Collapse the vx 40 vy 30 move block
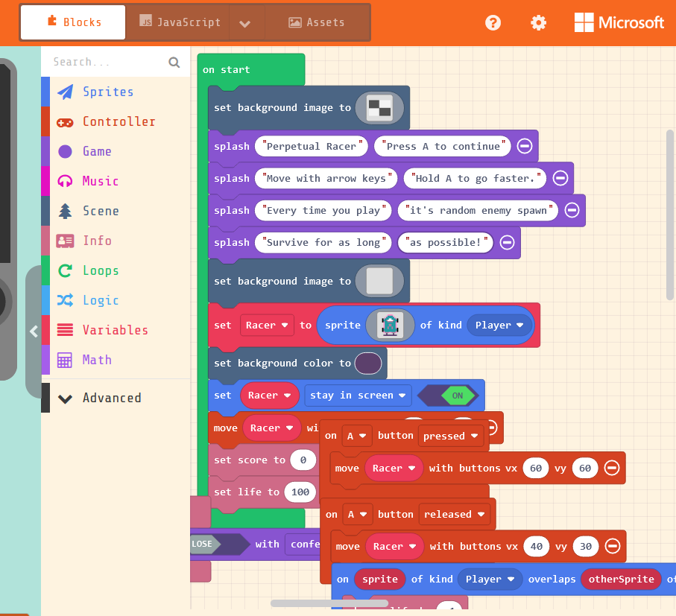The image size is (676, 616). pos(613,546)
